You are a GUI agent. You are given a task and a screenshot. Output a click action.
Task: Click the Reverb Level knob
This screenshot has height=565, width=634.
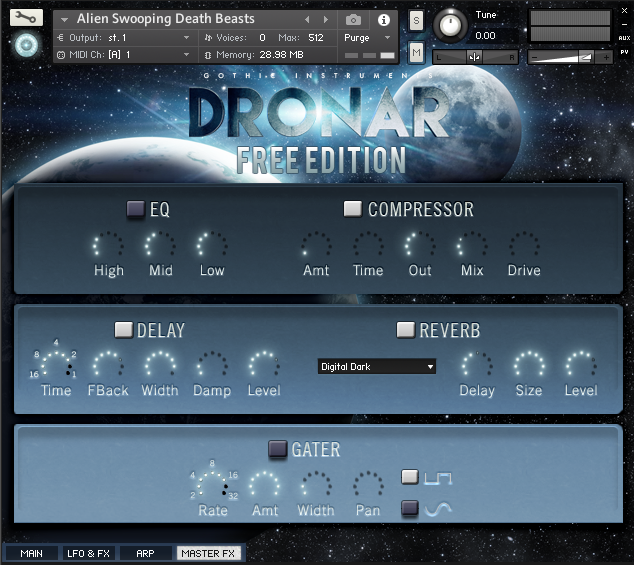(x=581, y=365)
